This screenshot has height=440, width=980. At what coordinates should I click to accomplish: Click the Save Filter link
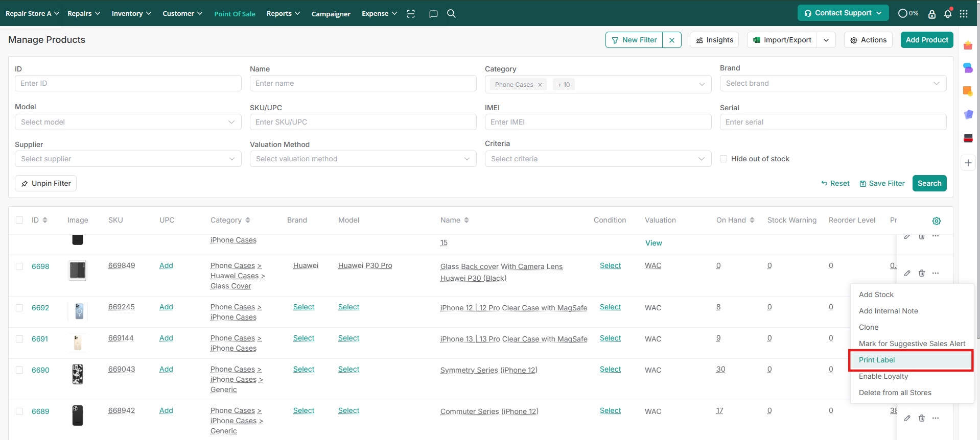click(x=882, y=183)
